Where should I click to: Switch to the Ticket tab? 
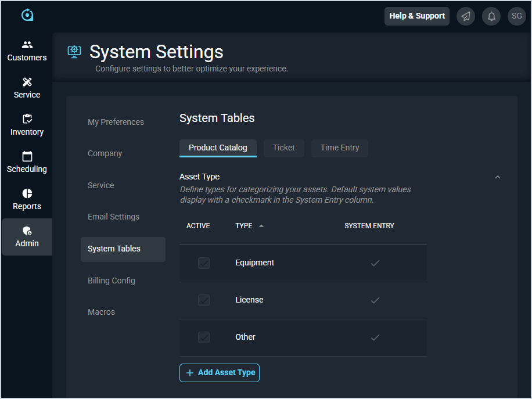pos(283,148)
